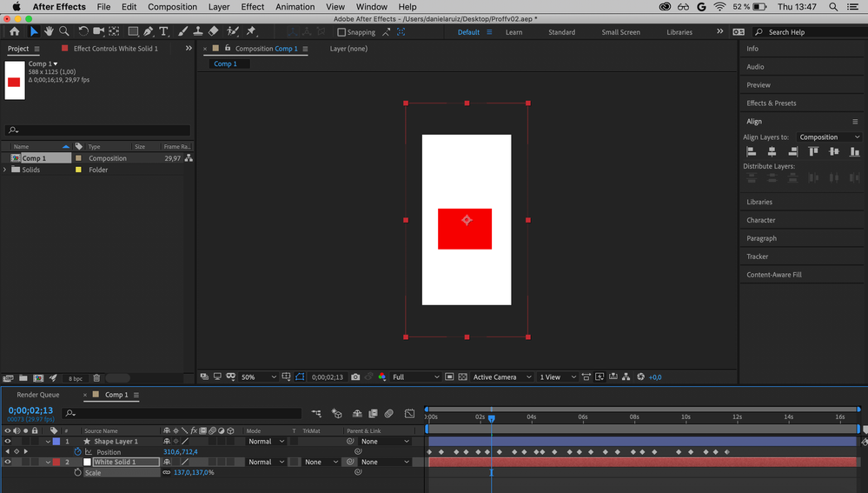Image resolution: width=868 pixels, height=493 pixels.
Task: Open the Composition menu
Action: (172, 7)
